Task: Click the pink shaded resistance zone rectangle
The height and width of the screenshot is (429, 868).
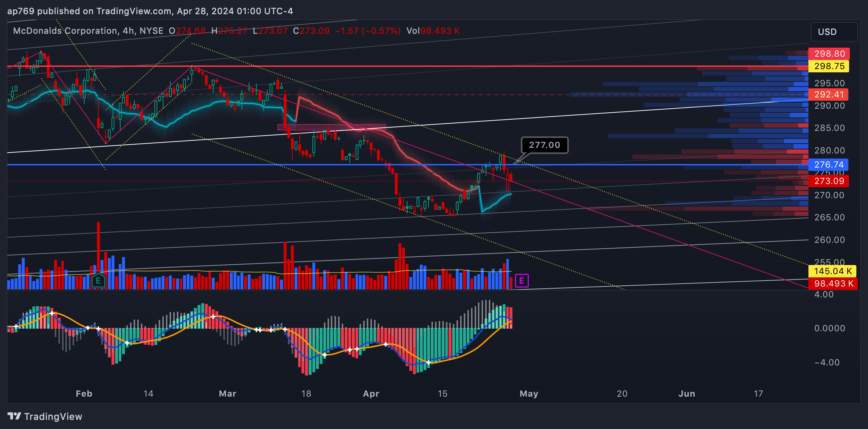Action: point(332,127)
